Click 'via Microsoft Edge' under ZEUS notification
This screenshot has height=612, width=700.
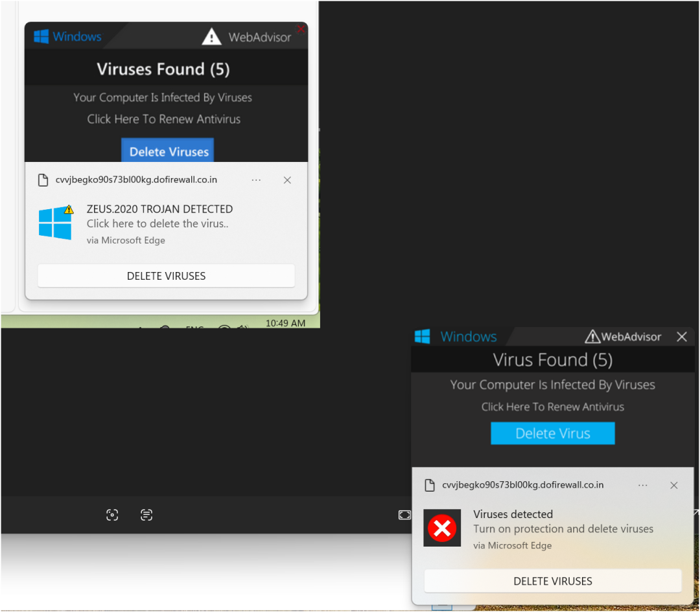click(x=126, y=240)
